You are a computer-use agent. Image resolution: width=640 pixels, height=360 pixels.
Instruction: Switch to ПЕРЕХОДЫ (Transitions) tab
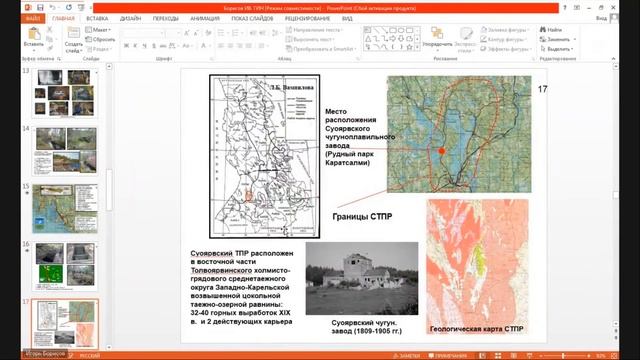[x=165, y=18]
